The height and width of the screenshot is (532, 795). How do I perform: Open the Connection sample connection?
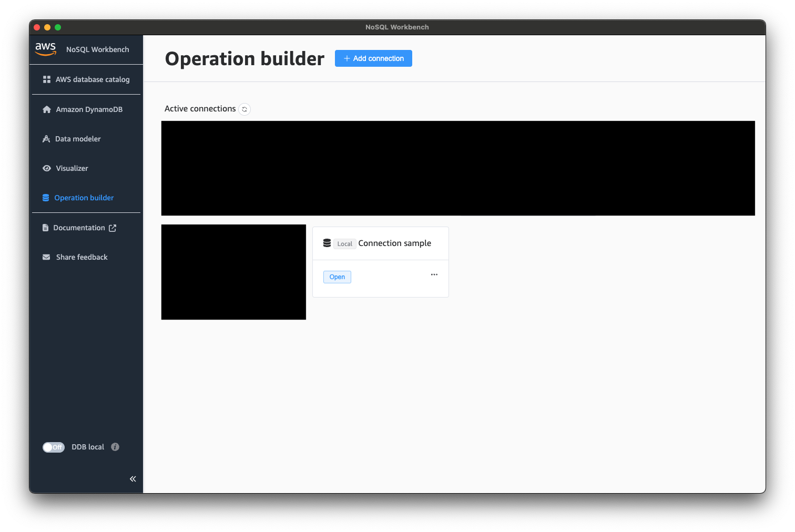[x=337, y=277]
